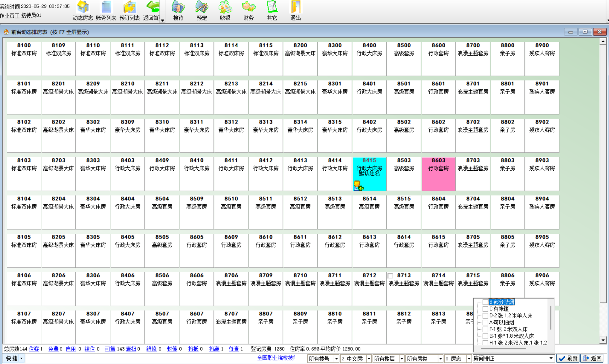The image size is (609, 364).
Task: Open the 全国职业院校技 link
Action: pyautogui.click(x=276, y=358)
